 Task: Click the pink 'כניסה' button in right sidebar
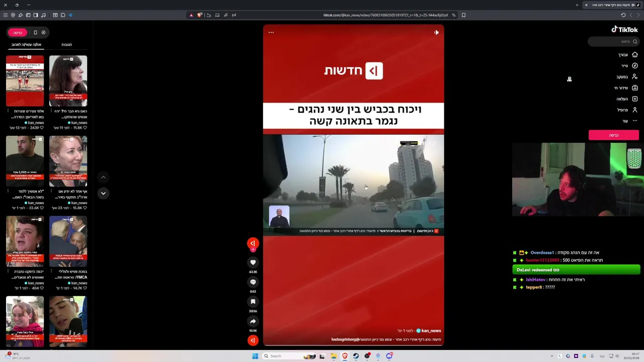[614, 135]
